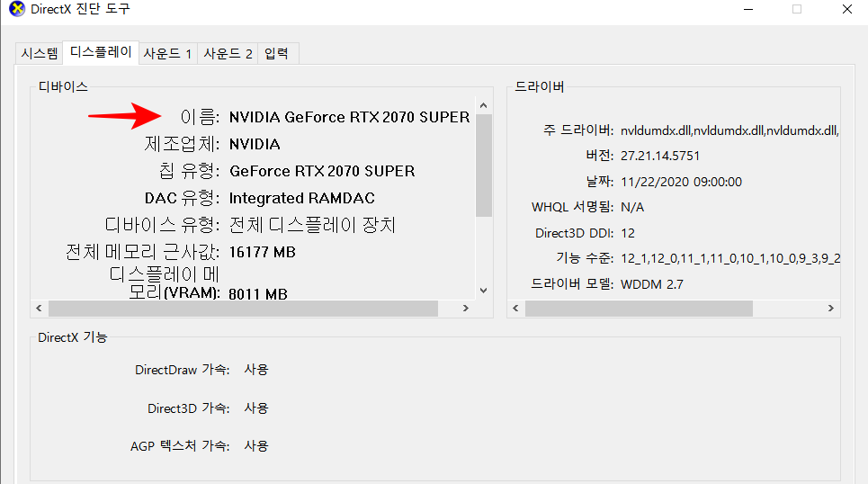This screenshot has width=868, height=484.
Task: Click the device panel scroll left arrow
Action: (39, 309)
